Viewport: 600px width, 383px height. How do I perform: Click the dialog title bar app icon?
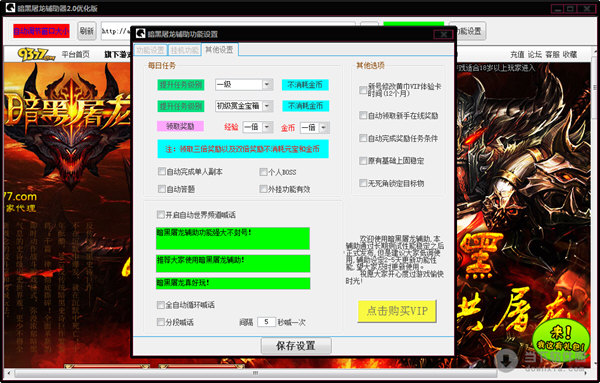(141, 34)
